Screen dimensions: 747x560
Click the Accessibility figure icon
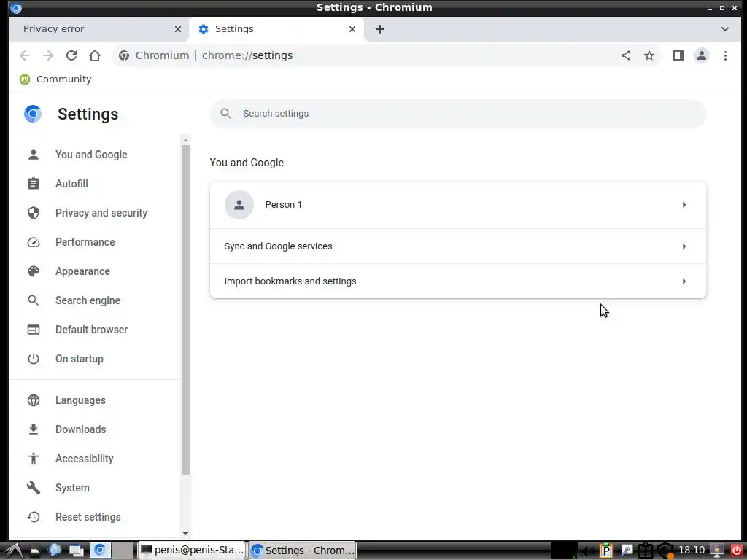click(34, 459)
